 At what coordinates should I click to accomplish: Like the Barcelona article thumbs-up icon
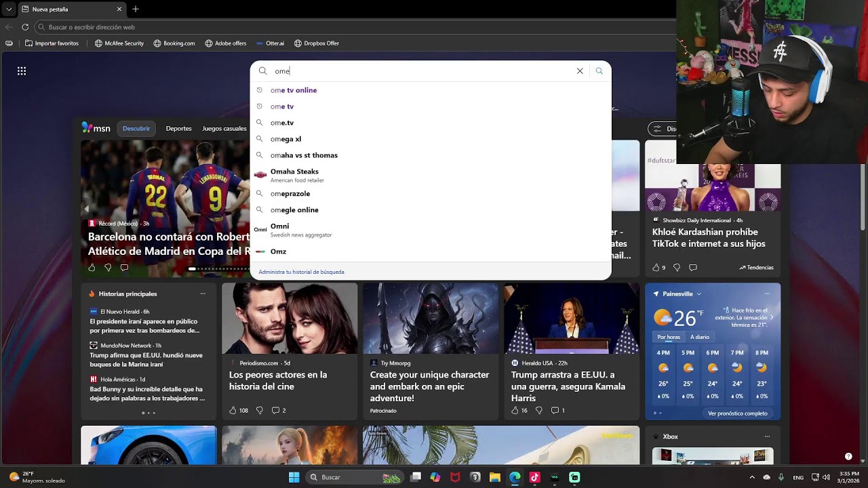tap(92, 268)
